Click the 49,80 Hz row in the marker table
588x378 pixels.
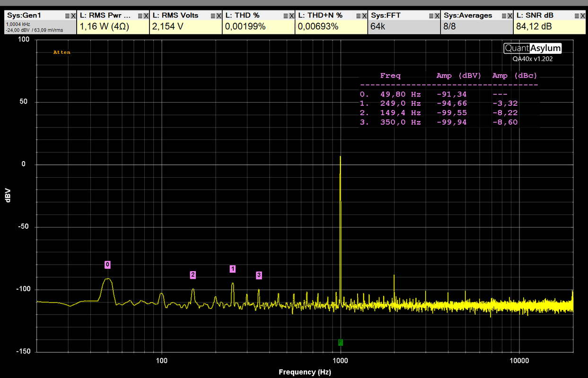439,94
